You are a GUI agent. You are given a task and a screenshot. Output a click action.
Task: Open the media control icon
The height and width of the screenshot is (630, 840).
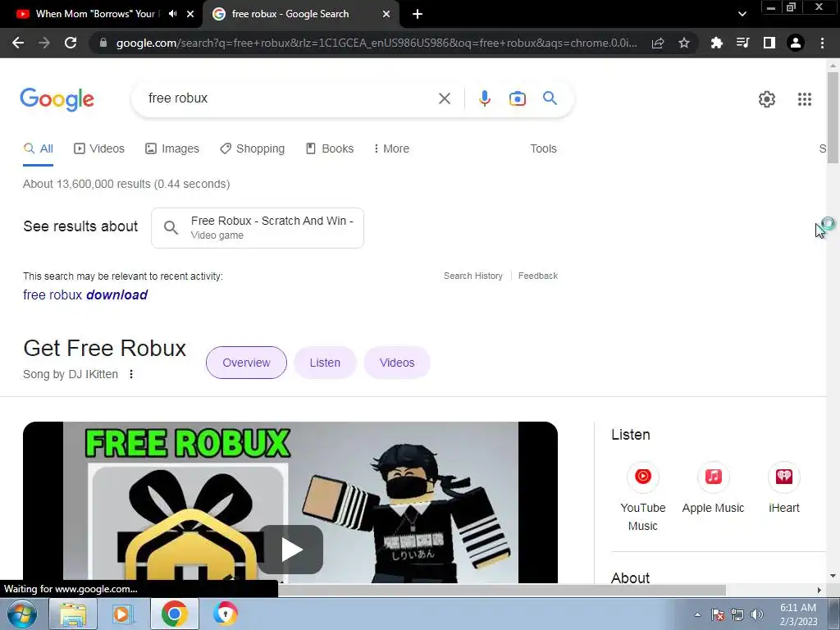[x=742, y=43]
